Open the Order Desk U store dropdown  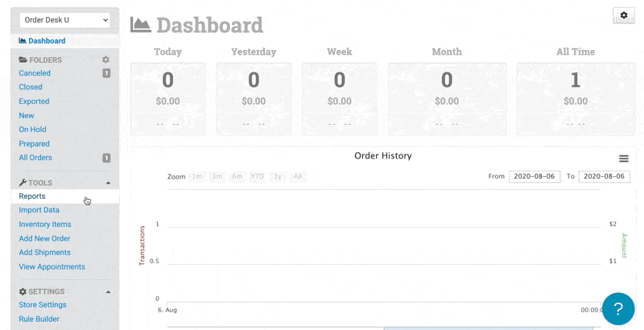(66, 19)
